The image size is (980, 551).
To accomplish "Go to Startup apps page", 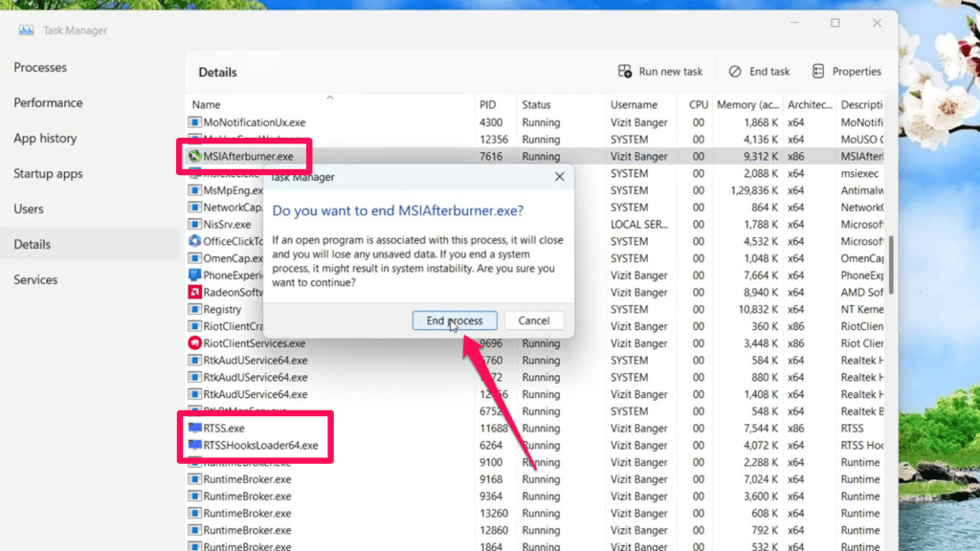I will coord(48,174).
